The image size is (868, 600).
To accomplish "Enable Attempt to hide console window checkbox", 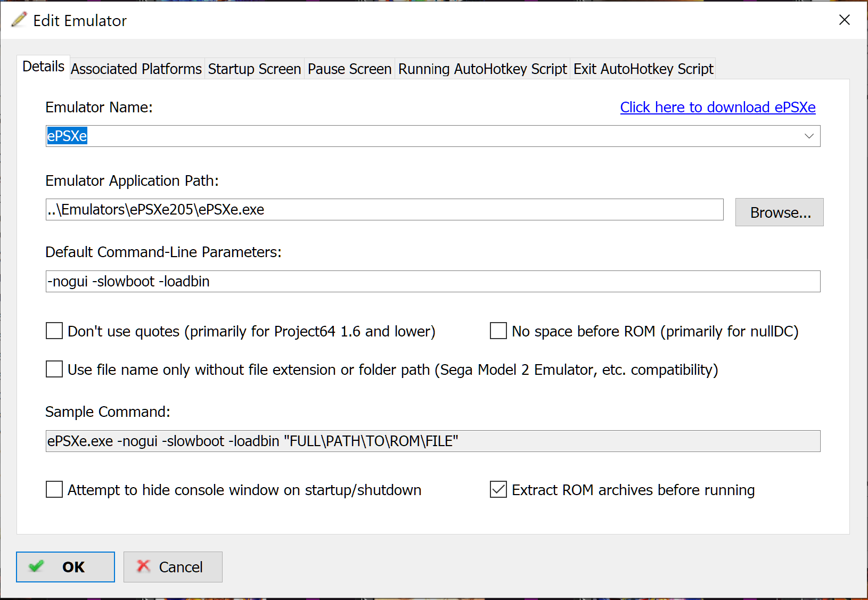I will (54, 490).
